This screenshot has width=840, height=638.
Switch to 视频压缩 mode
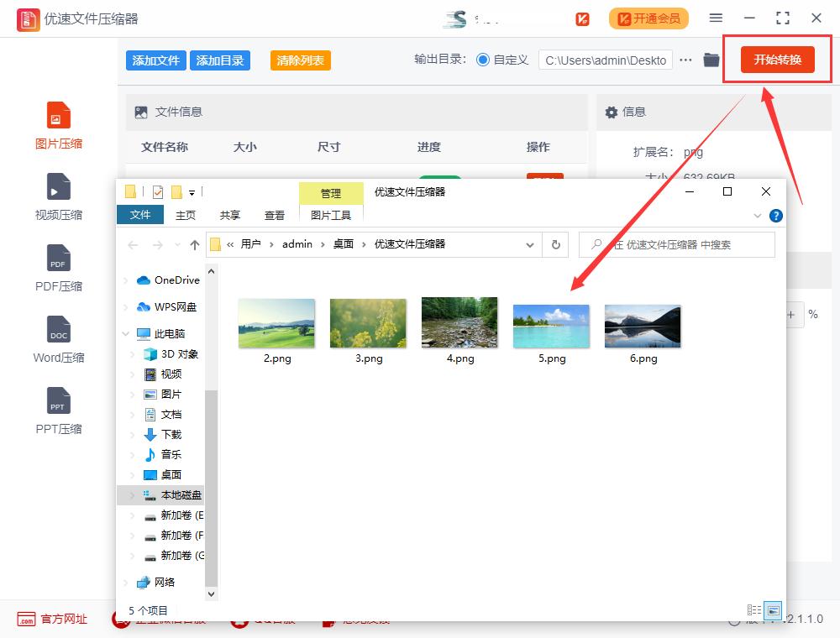tap(58, 196)
